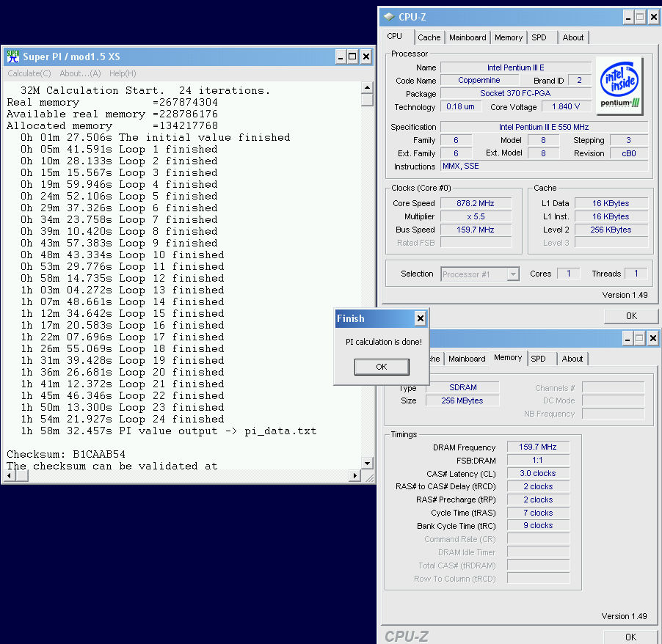The height and width of the screenshot is (644, 662).
Task: Click the 32M Calculation Start line
Action: pos(145,91)
